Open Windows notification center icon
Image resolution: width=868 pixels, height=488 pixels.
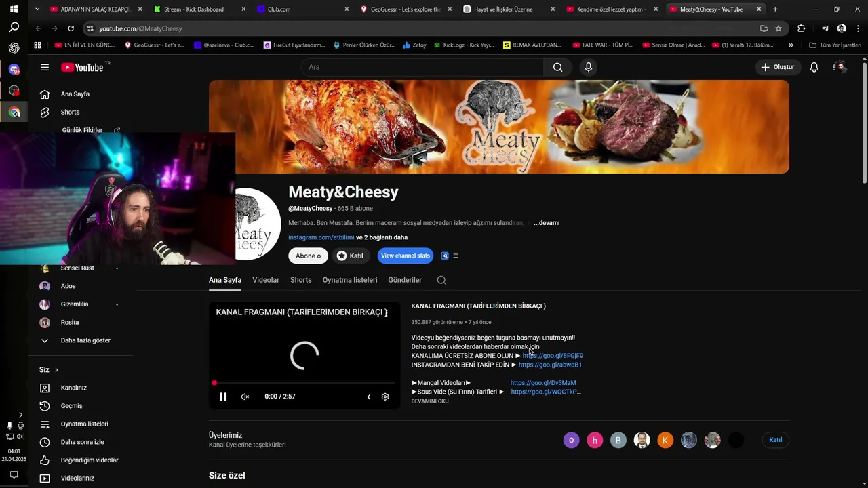[14, 474]
